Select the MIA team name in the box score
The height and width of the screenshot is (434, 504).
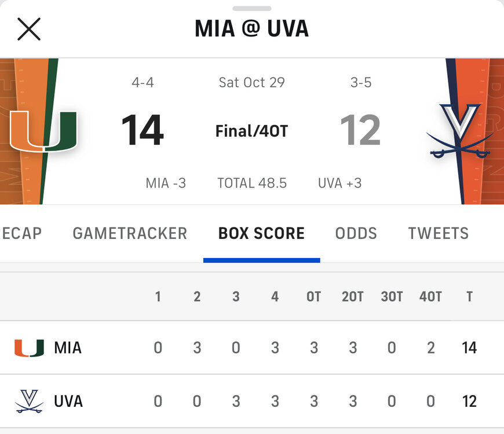(68, 348)
